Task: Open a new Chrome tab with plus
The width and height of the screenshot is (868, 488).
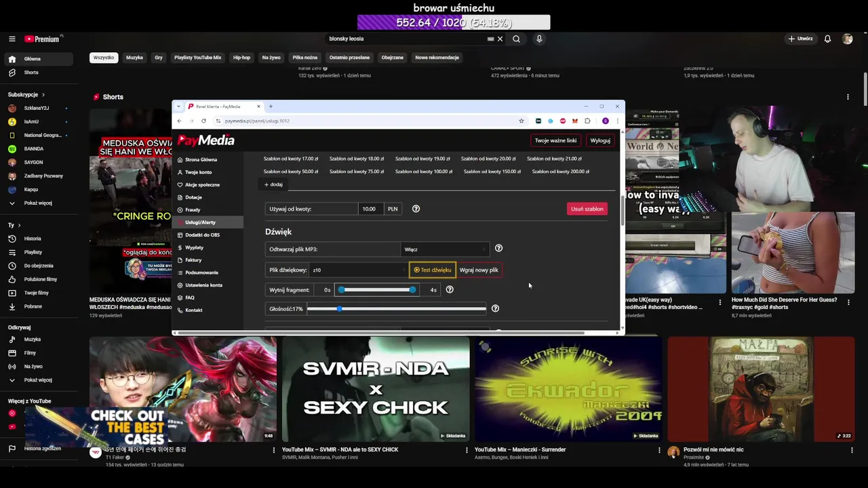Action: [x=271, y=106]
